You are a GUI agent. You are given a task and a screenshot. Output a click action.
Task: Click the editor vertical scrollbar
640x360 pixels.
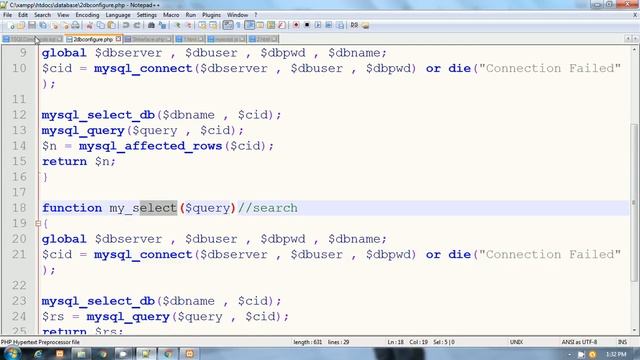(634, 190)
